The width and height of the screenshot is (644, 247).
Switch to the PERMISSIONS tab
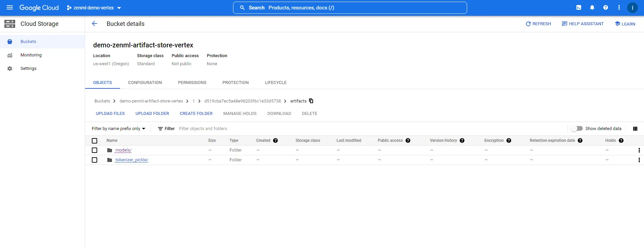[x=192, y=83]
